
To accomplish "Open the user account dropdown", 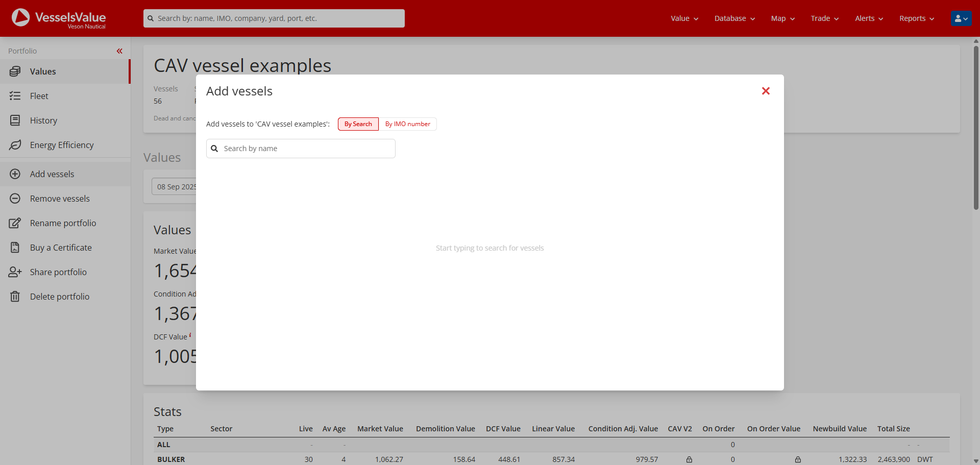I will point(961,18).
